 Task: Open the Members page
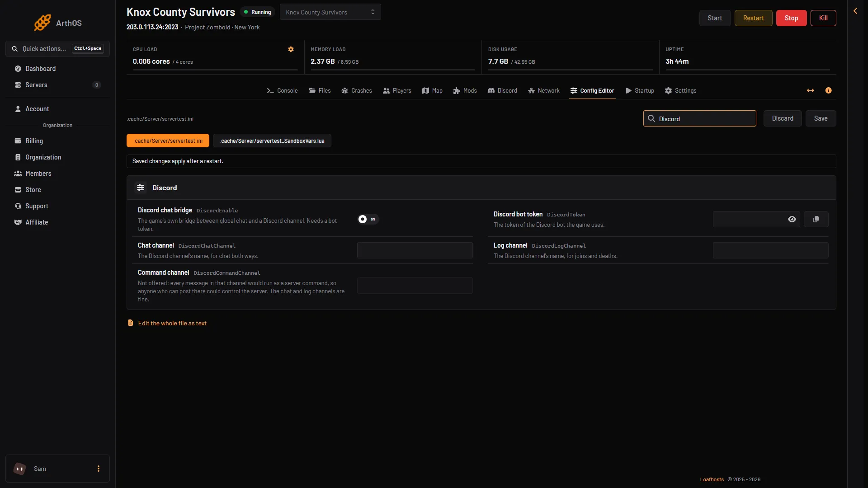coord(57,174)
